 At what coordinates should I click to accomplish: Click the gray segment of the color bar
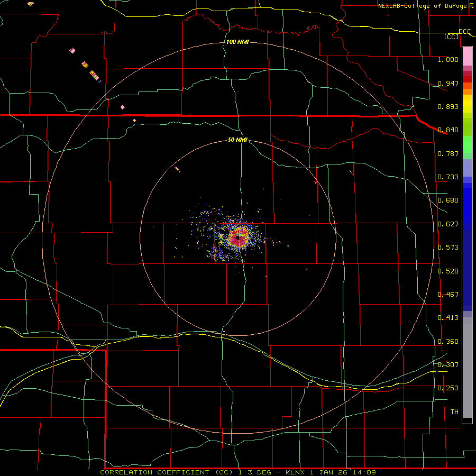467,368
